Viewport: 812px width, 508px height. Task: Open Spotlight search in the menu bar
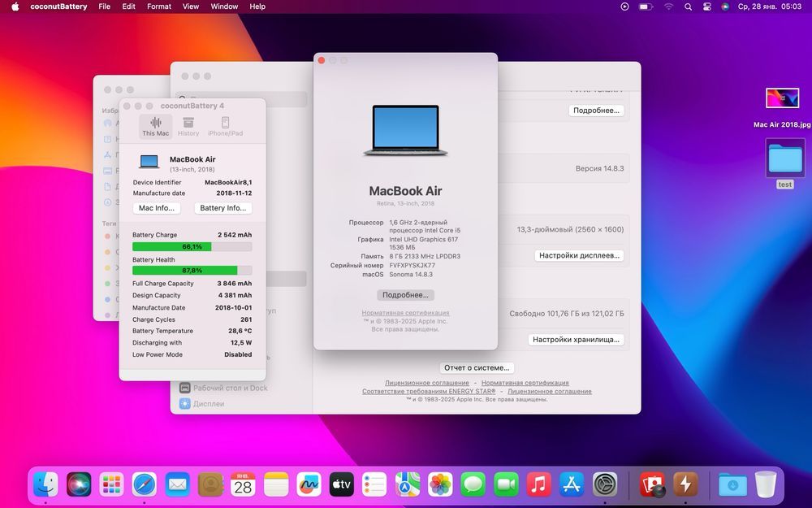click(688, 7)
